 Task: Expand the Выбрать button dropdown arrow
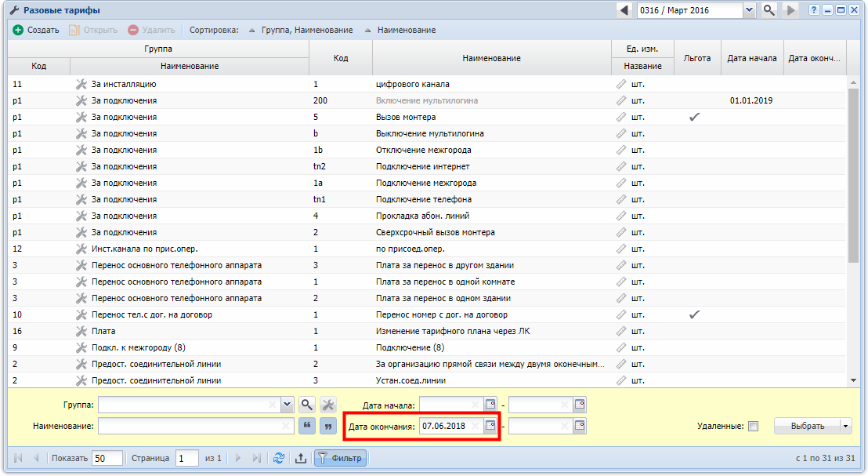point(846,426)
